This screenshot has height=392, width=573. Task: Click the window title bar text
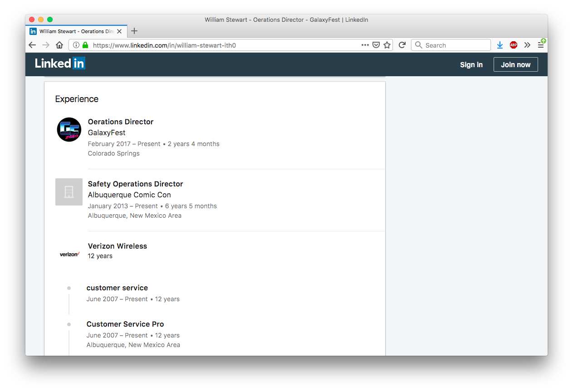point(286,20)
